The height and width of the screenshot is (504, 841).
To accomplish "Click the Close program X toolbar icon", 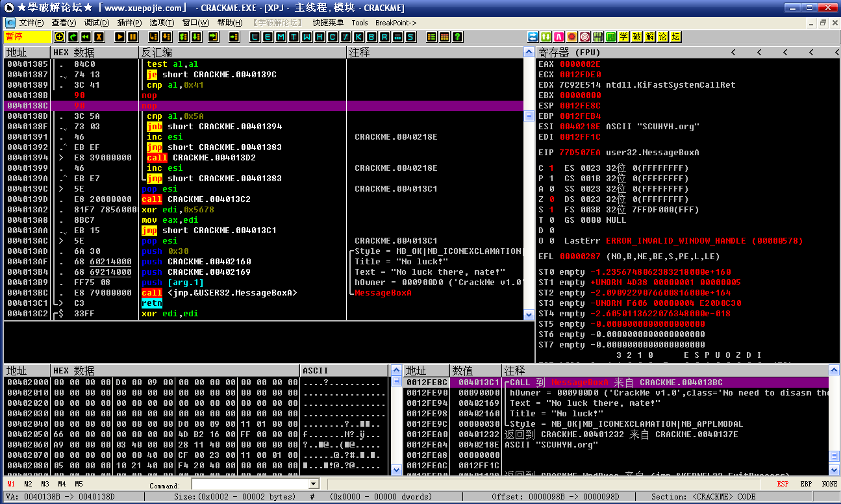I will pyautogui.click(x=99, y=37).
